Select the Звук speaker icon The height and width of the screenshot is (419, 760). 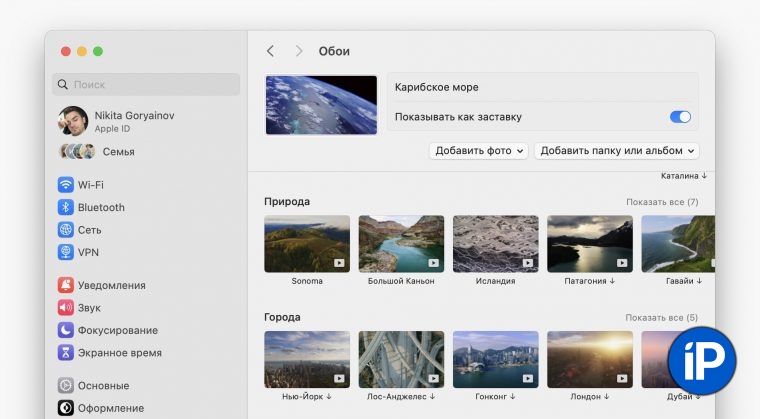[x=66, y=308]
